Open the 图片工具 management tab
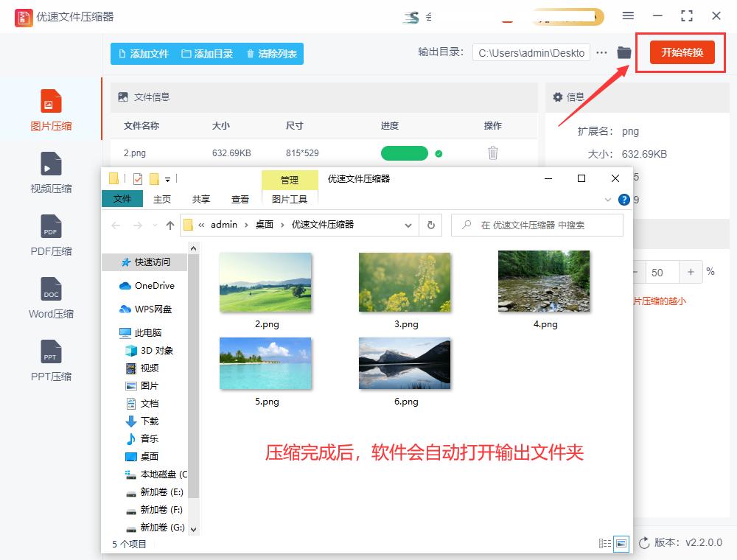The width and height of the screenshot is (737, 560). tap(290, 199)
